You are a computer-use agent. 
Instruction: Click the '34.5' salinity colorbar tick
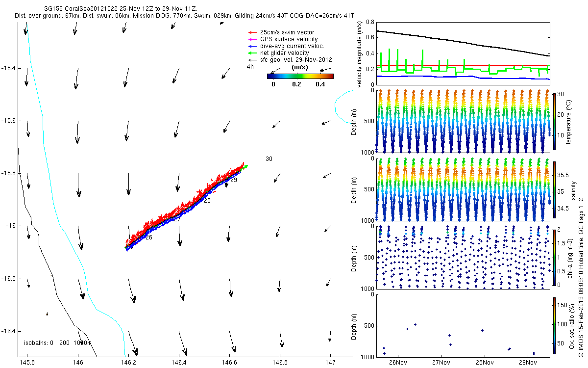563,209
